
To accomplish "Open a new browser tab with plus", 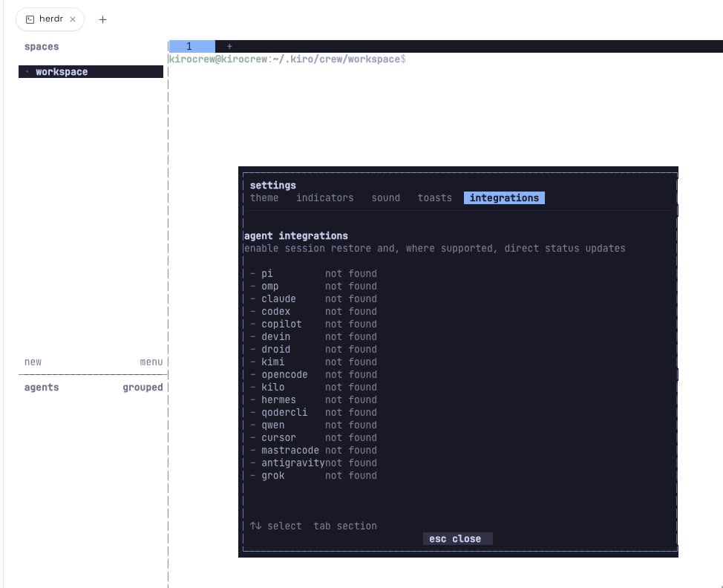I will 102,19.
